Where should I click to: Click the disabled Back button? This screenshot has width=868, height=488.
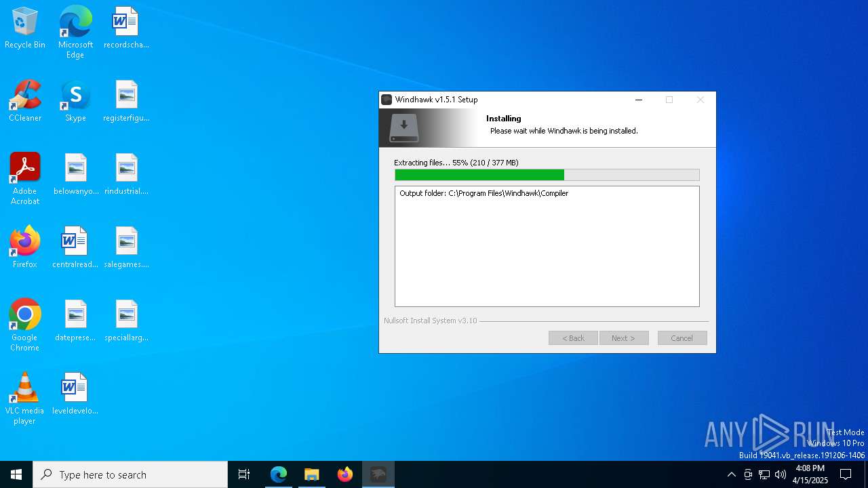(573, 338)
